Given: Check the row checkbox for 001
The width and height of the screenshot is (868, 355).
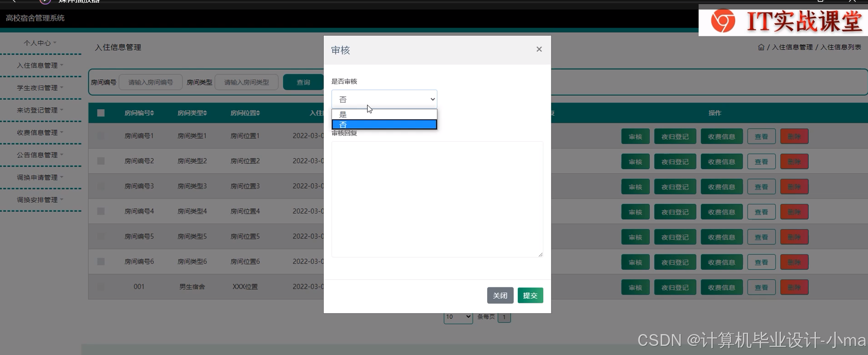Looking at the screenshot, I should [101, 287].
